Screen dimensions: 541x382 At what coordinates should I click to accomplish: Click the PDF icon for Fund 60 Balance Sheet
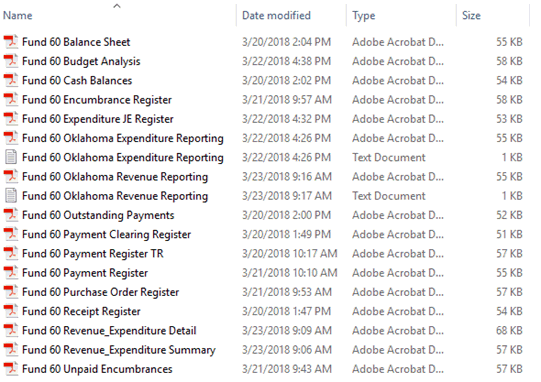coord(11,42)
